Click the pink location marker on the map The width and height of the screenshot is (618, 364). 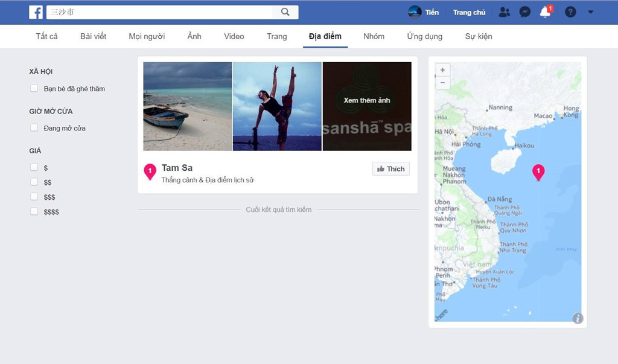(538, 171)
